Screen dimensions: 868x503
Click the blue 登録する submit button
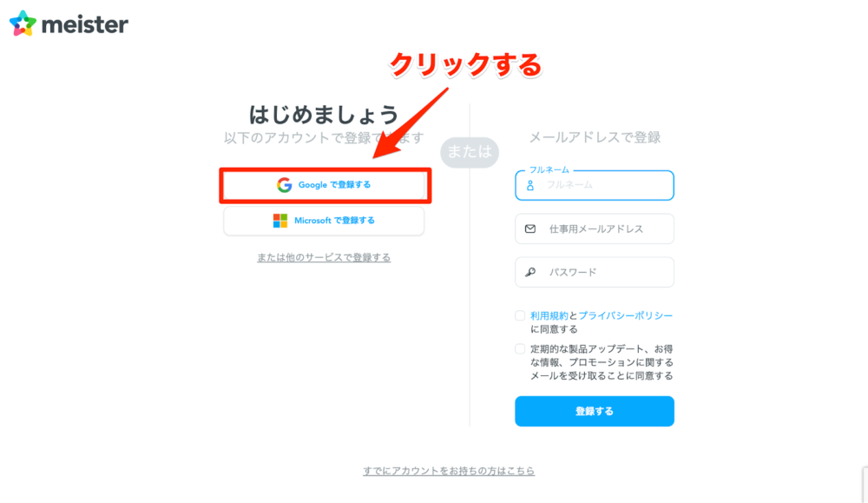(595, 411)
